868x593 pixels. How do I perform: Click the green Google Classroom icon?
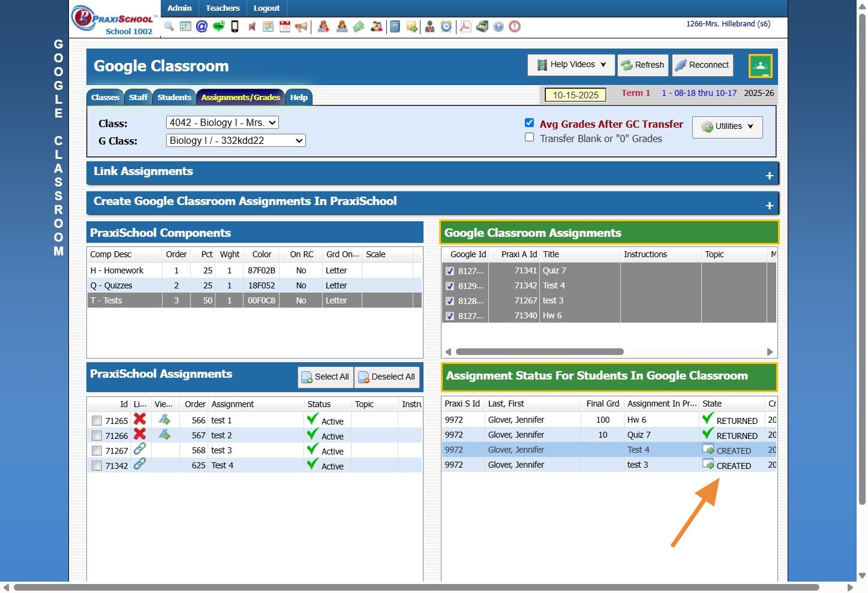(760, 66)
